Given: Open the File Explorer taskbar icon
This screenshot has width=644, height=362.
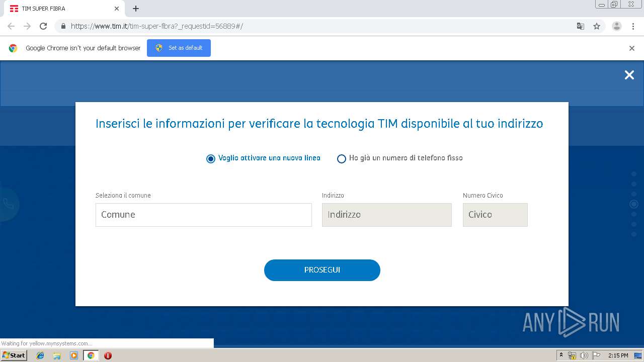Looking at the screenshot, I should 57,355.
